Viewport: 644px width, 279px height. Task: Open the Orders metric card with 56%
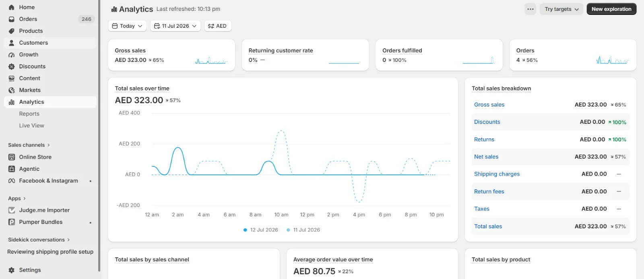[573, 55]
